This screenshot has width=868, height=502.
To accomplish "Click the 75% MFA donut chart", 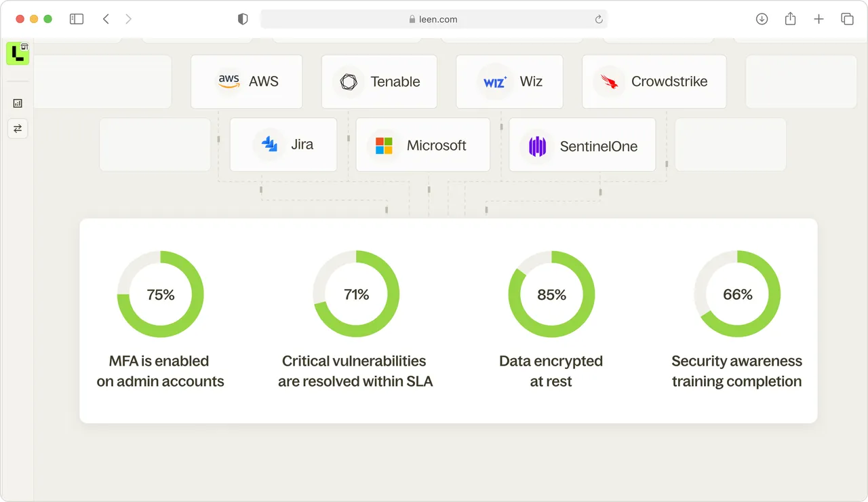I will [x=161, y=294].
